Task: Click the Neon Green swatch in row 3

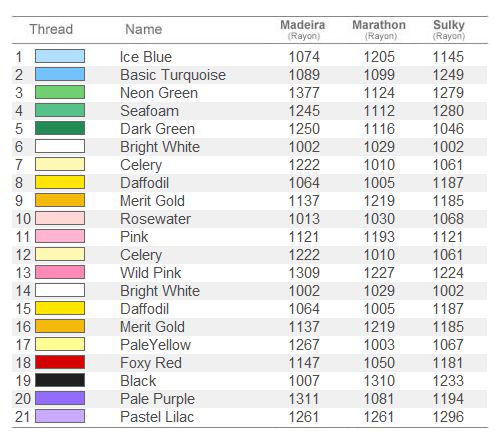Action: (60, 92)
